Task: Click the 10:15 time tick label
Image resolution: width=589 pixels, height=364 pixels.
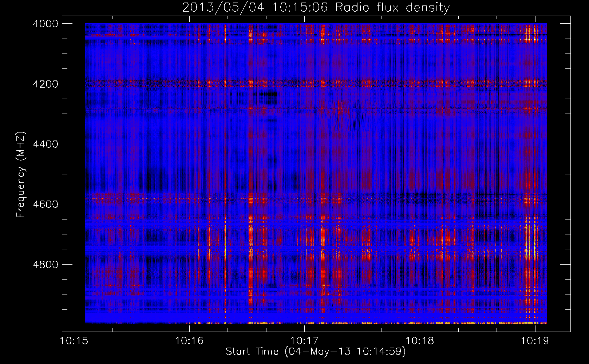Action: 74,341
